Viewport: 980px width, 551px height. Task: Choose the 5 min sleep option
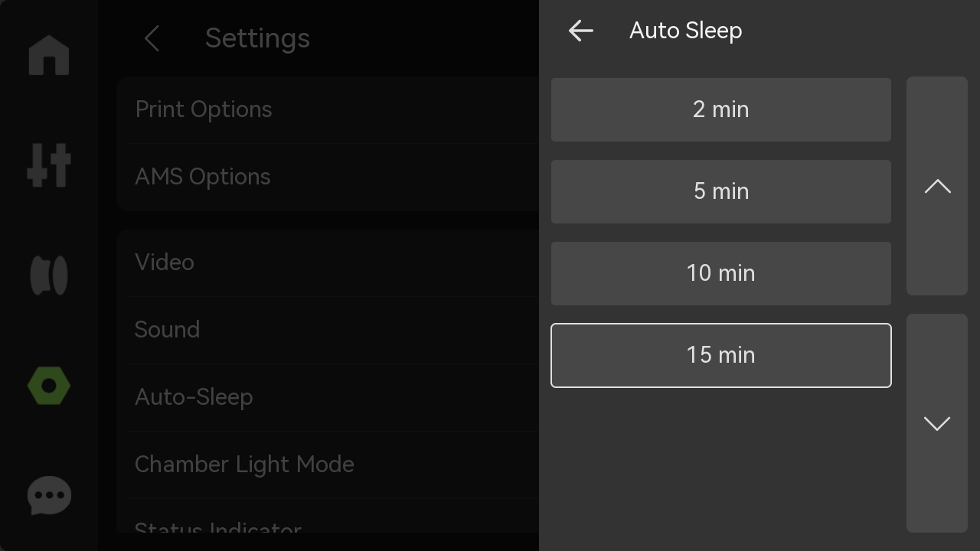point(721,191)
